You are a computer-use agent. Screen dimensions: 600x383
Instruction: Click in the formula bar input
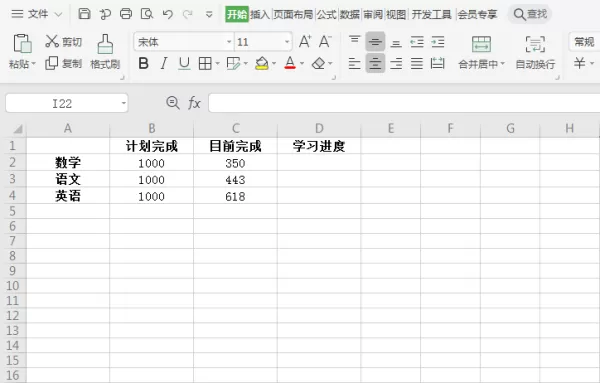coord(404,103)
